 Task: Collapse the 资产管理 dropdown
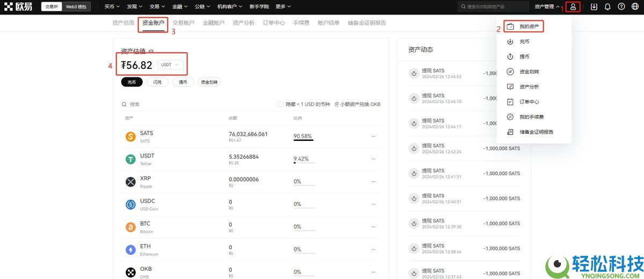coord(547,7)
